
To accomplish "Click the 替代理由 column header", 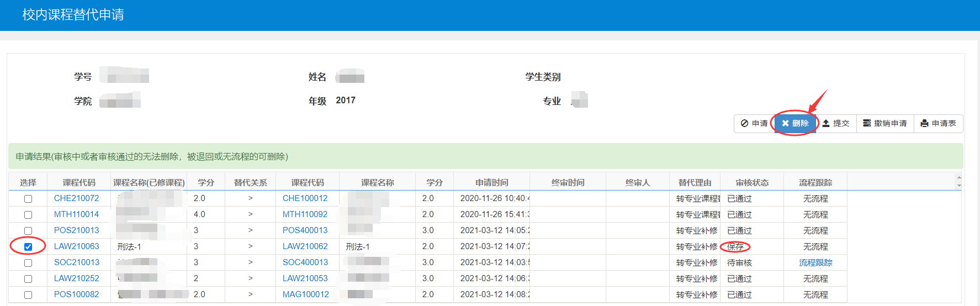I will pos(695,182).
